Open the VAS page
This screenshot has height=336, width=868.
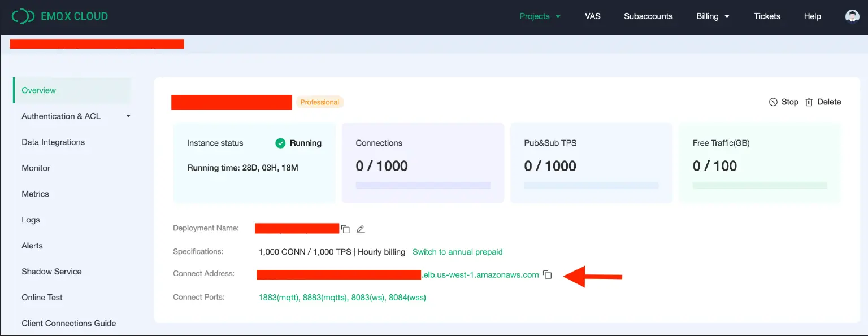592,16
